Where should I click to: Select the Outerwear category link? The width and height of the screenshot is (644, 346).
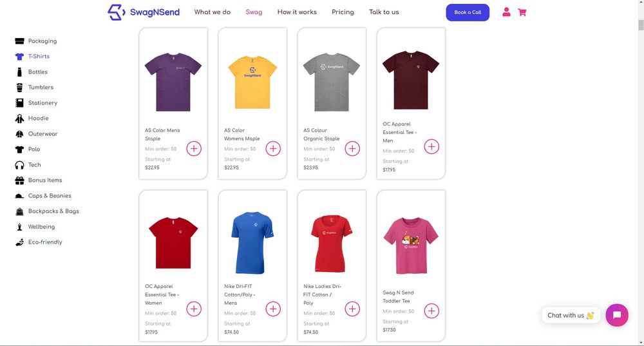(x=43, y=134)
